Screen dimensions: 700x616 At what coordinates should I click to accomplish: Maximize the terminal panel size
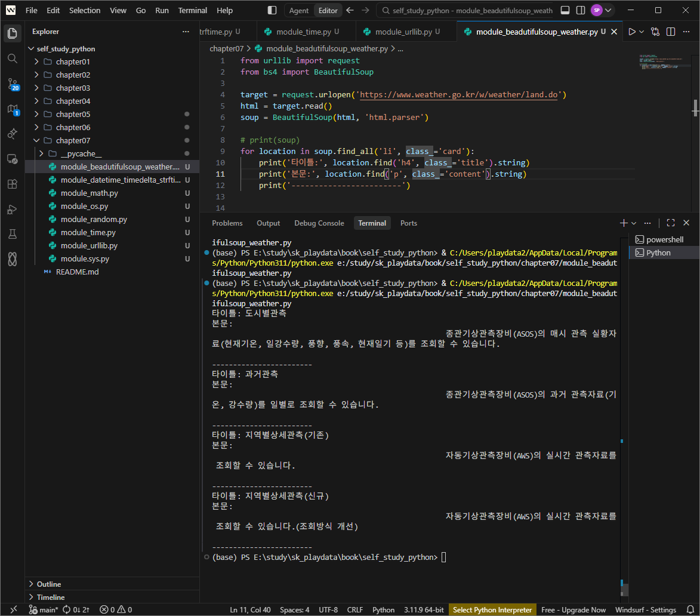click(x=671, y=223)
